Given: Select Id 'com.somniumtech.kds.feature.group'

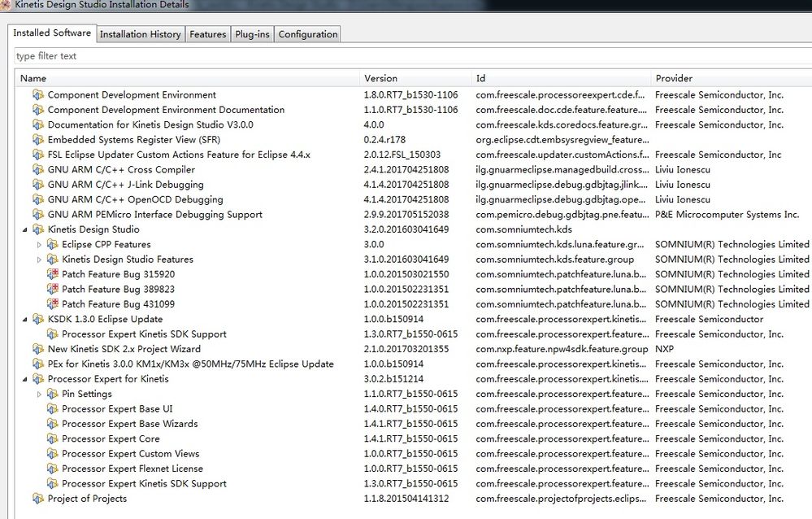Looking at the screenshot, I should click(x=554, y=259).
